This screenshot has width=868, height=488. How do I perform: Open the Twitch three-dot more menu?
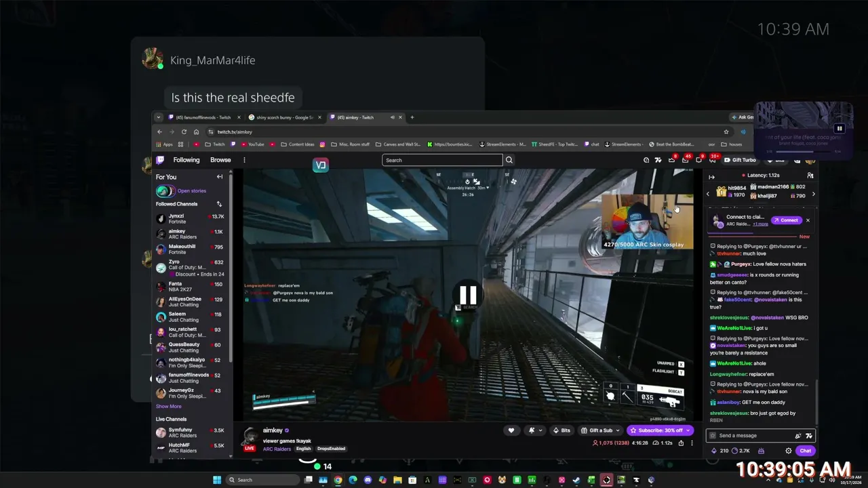(244, 160)
